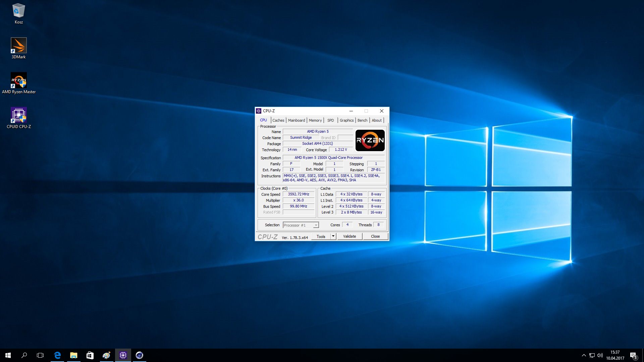Click the Paint palette taskbar icon
The width and height of the screenshot is (644, 362).
(x=106, y=355)
